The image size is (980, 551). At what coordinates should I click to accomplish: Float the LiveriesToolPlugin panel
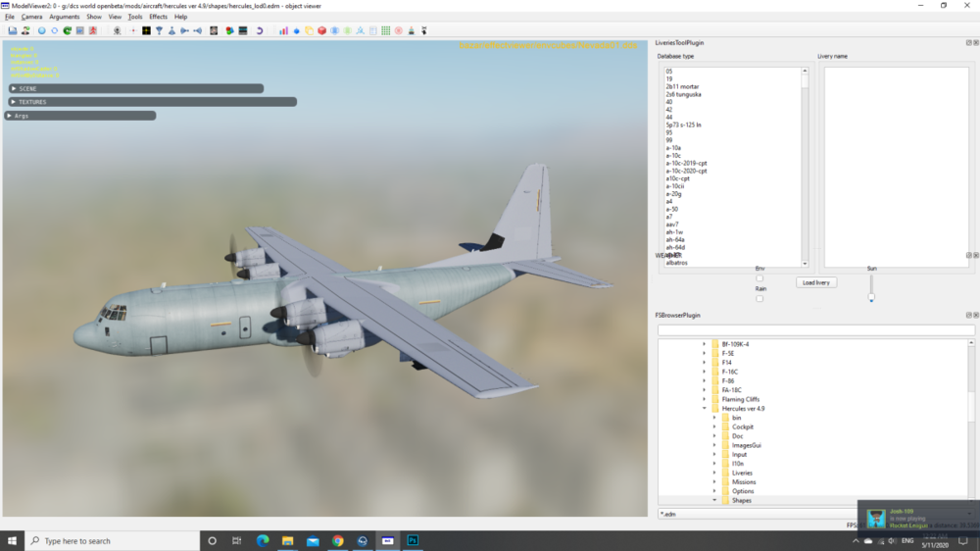(x=969, y=42)
